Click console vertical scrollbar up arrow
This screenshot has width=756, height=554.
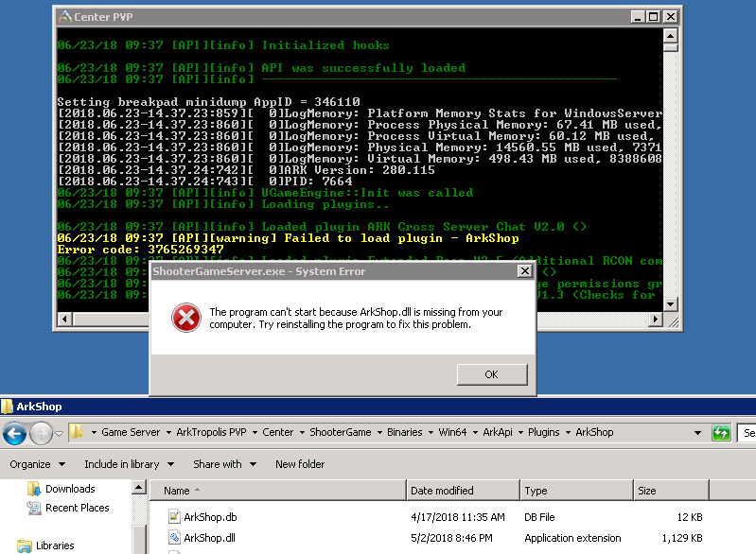(x=670, y=36)
